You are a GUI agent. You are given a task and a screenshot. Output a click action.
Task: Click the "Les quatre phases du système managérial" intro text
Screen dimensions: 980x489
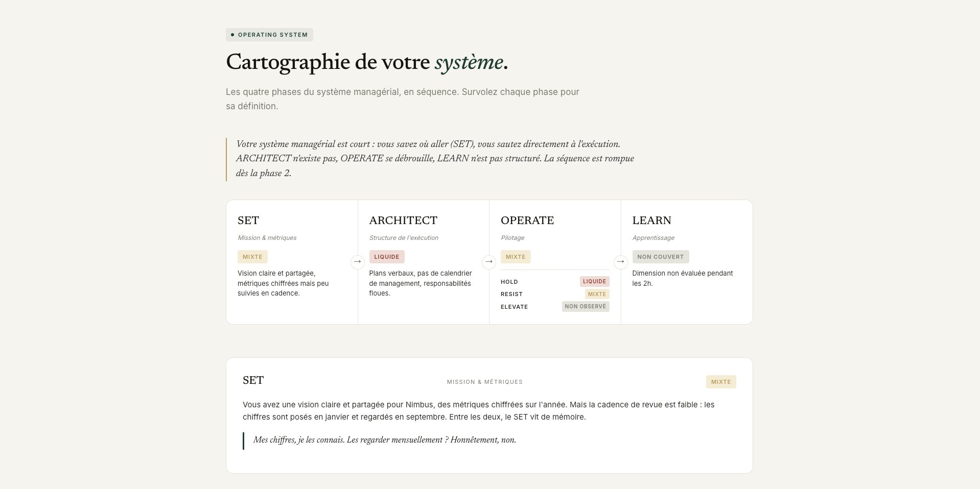click(x=403, y=99)
